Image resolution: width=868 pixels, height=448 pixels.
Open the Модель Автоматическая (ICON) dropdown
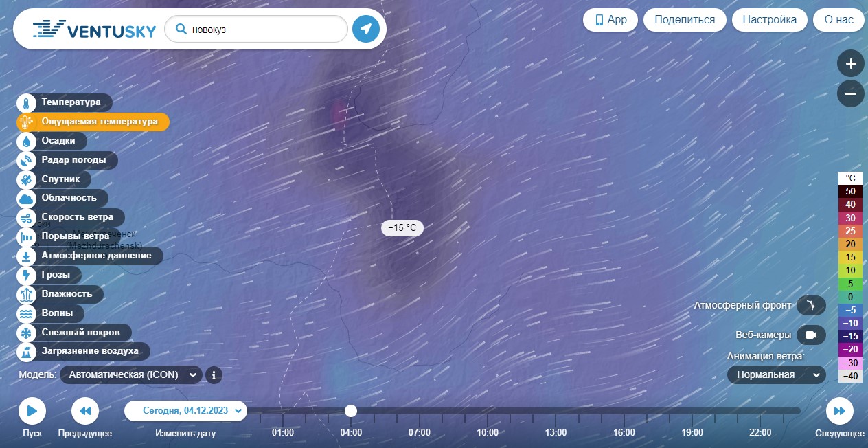[x=131, y=374]
